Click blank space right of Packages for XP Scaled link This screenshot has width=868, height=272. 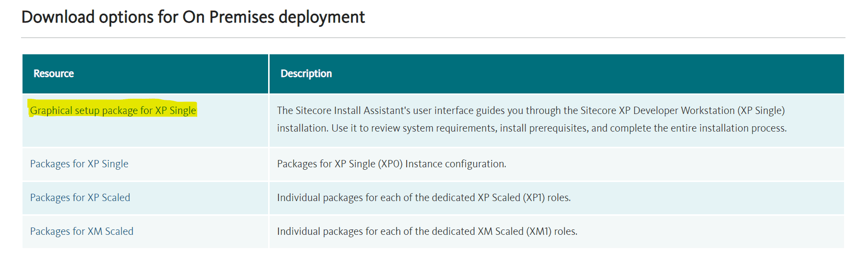pos(199,198)
